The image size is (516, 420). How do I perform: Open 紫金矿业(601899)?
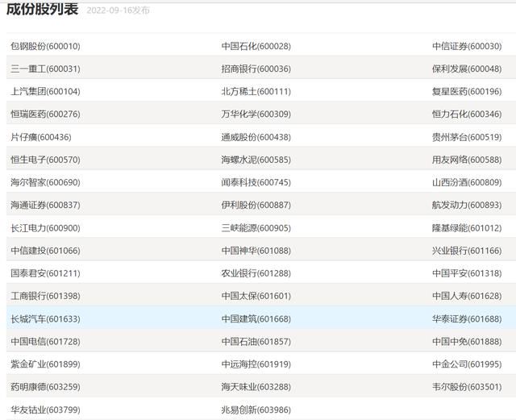pos(45,364)
